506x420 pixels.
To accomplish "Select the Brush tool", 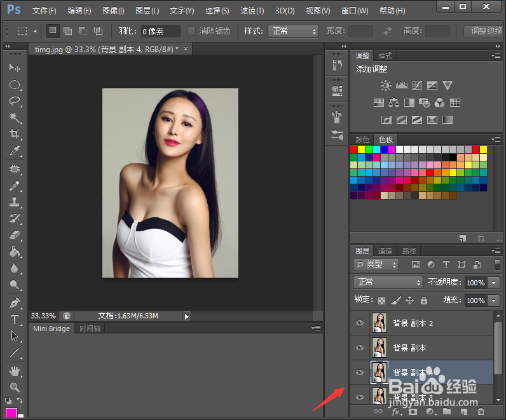I will (15, 186).
